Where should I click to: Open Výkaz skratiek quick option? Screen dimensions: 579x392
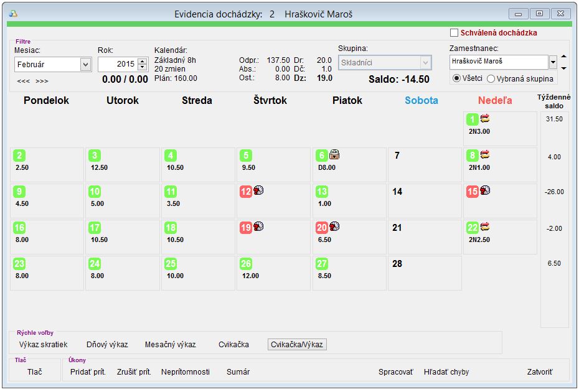click(43, 344)
